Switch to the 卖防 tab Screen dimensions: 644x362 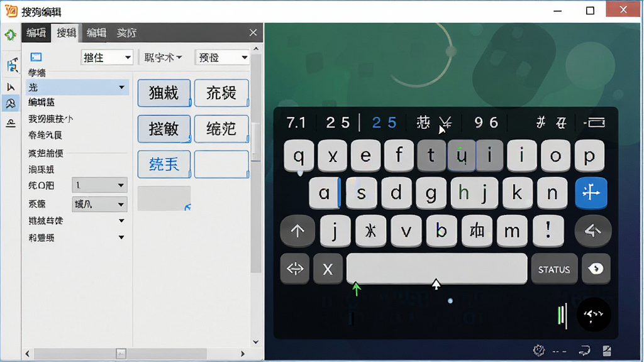[126, 33]
